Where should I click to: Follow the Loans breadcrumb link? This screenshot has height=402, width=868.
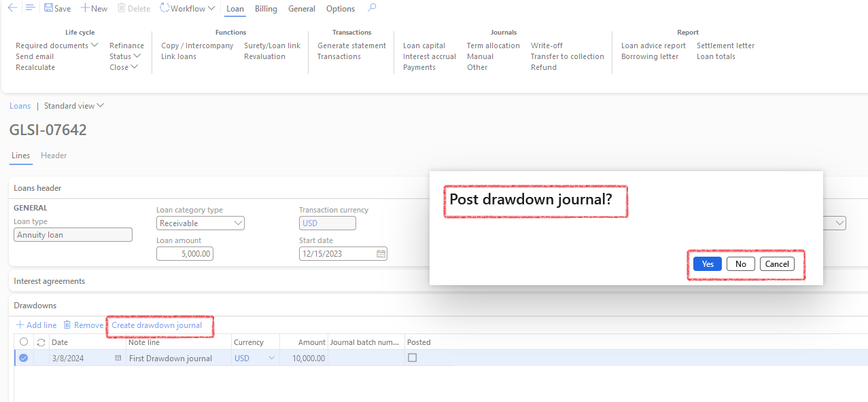[x=20, y=106]
